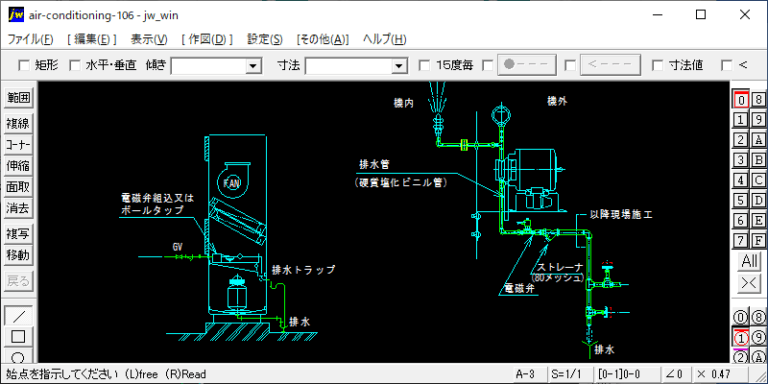Viewport: 768px width, 384px height.
Task: Expand the 傾き angle dropdown
Action: pos(253,66)
